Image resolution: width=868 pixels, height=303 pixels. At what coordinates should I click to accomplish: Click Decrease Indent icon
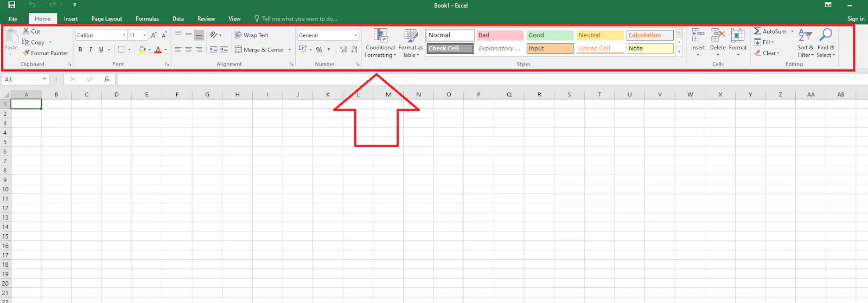[213, 49]
